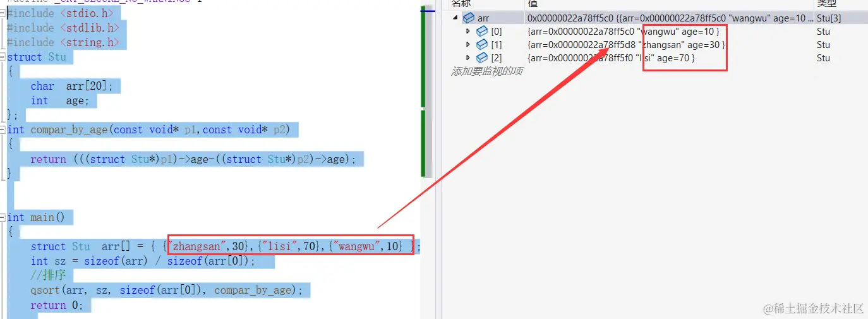Click the #include <string.h> line
868x319 pixels.
tap(63, 42)
